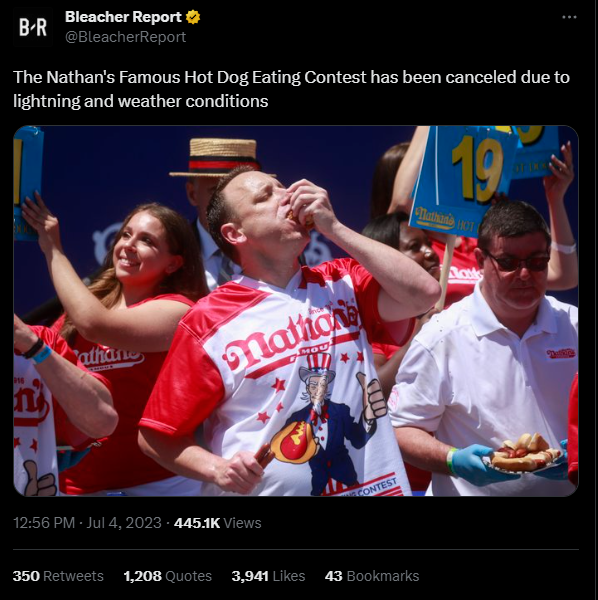598x600 pixels.
Task: Show the 3,941 Likes list
Action: pos(268,576)
